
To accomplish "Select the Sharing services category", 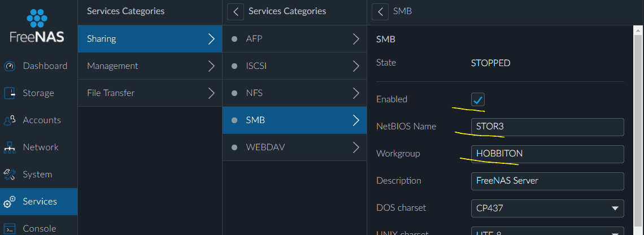I will [150, 39].
